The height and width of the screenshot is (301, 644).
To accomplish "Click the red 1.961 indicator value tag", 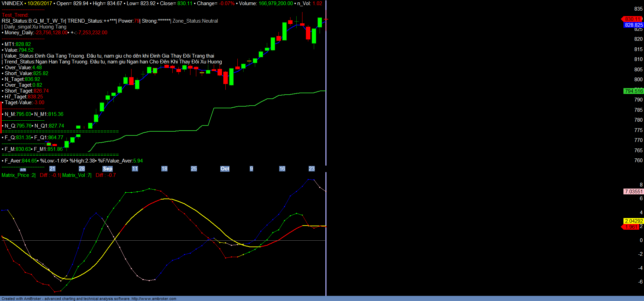I will pos(631,227).
